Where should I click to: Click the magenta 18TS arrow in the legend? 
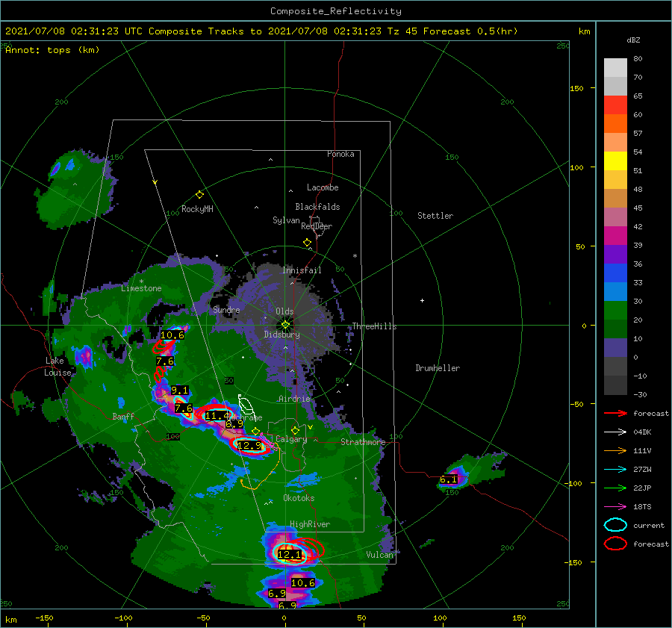pos(615,507)
